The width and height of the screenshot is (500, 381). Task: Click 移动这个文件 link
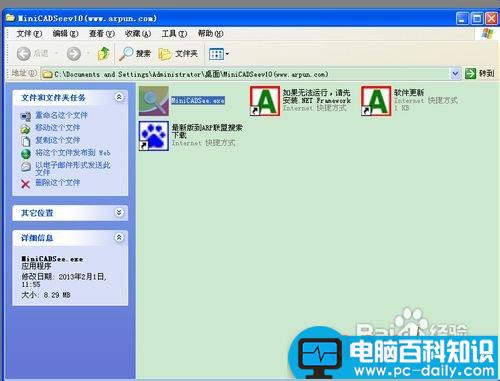58,128
